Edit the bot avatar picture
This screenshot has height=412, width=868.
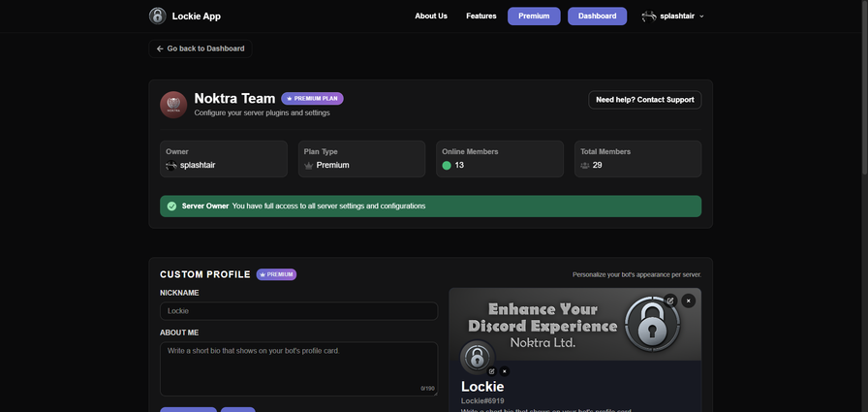tap(491, 371)
